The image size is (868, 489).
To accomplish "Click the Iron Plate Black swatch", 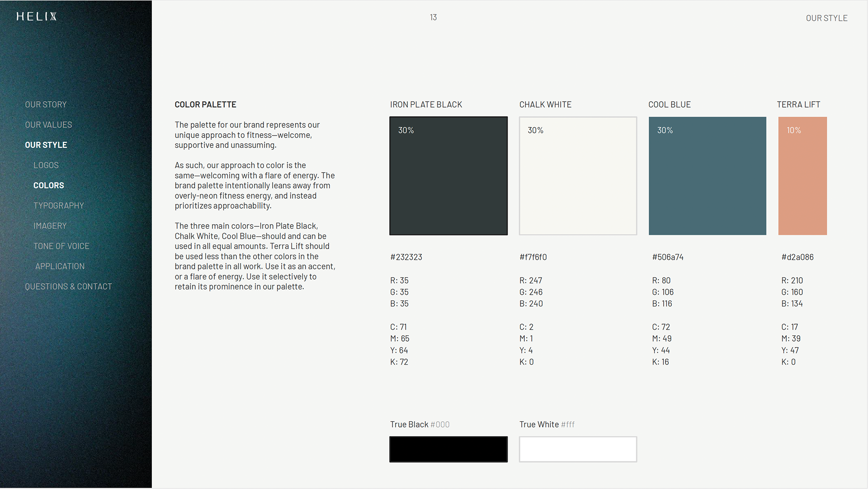I will tap(448, 176).
